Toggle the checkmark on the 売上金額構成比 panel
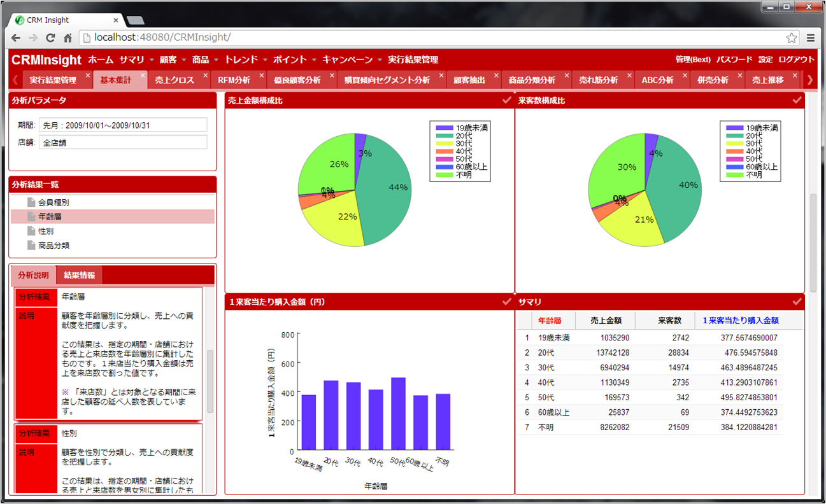Screen dimensions: 826x504 [x=507, y=100]
